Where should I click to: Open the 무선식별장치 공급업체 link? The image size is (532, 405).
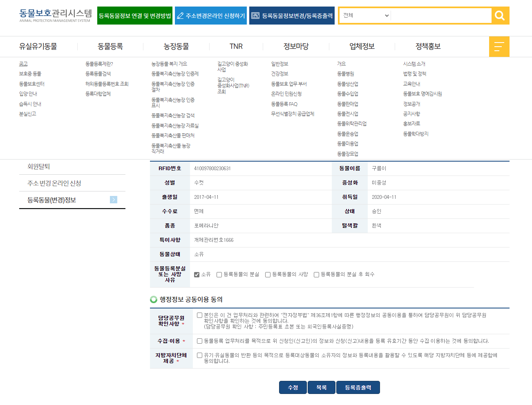click(x=293, y=114)
